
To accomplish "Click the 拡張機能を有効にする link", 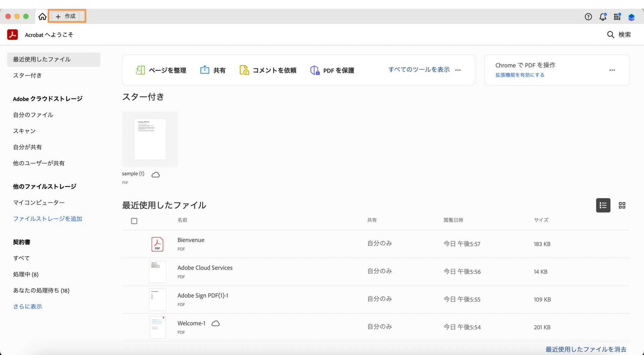I will click(x=519, y=75).
